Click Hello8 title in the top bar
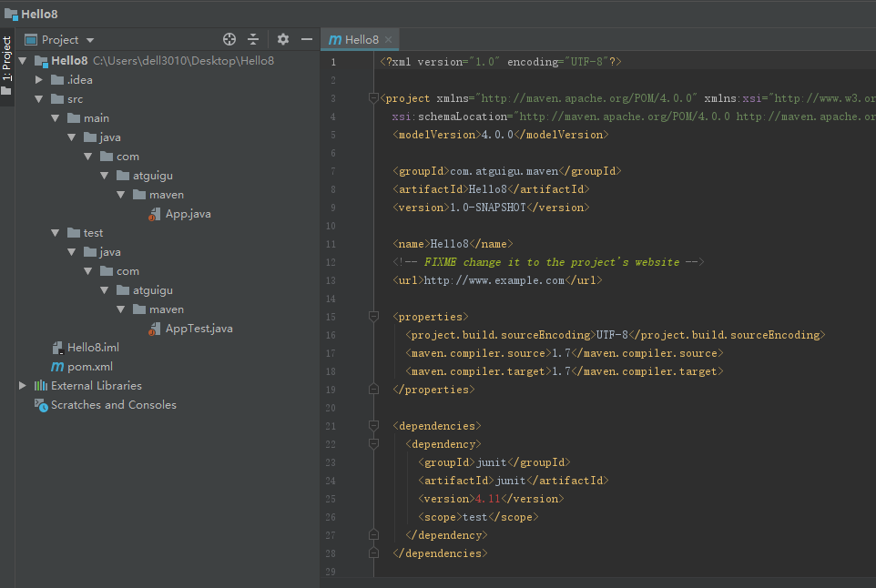876x588 pixels. click(x=39, y=14)
